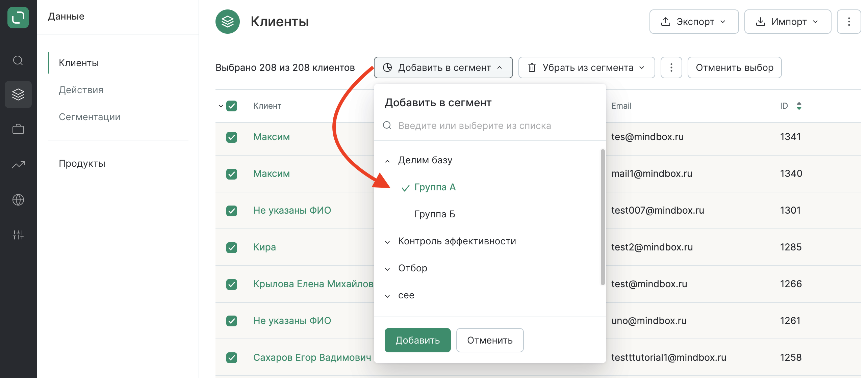Open the globe sidebar icon
The image size is (868, 378).
click(18, 200)
